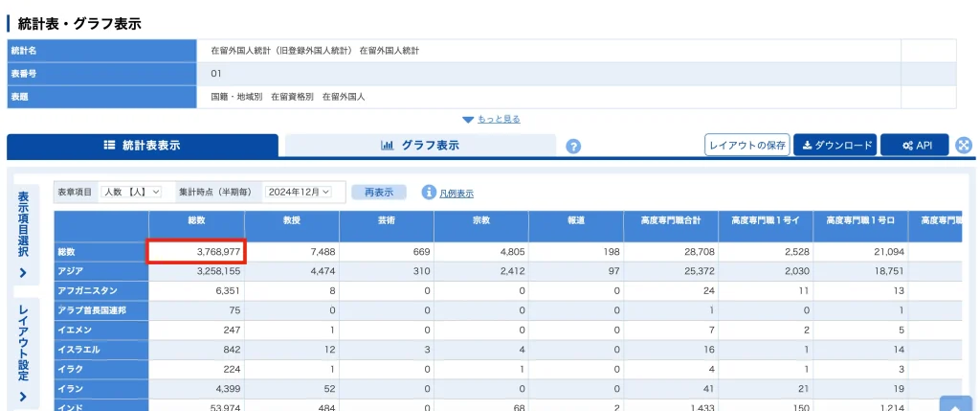Open the 凡例表示 link
This screenshot has width=980, height=411.
[x=457, y=194]
